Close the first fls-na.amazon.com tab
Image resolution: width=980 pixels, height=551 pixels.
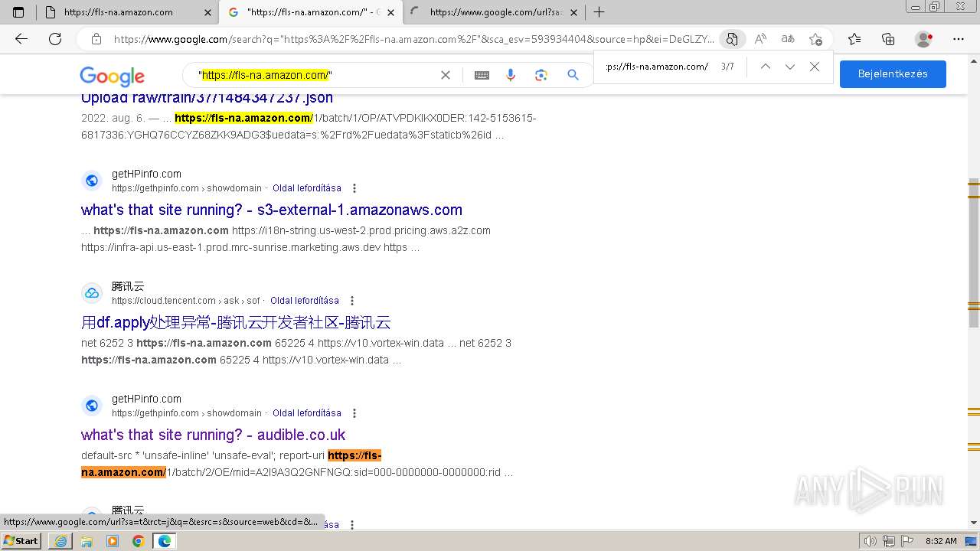(207, 12)
